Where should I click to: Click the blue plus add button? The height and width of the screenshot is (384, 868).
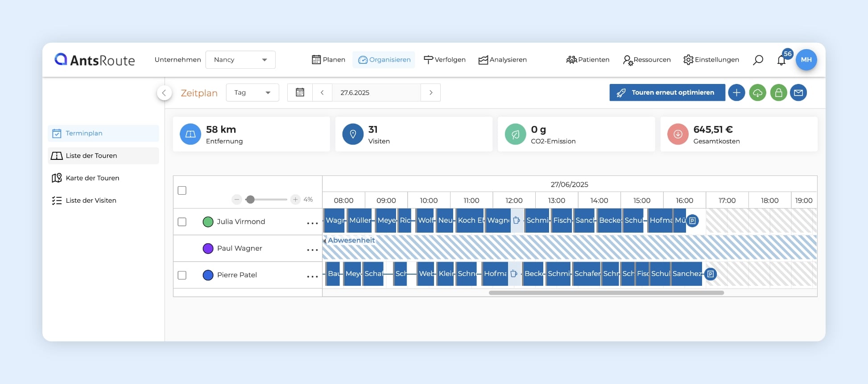[736, 93]
